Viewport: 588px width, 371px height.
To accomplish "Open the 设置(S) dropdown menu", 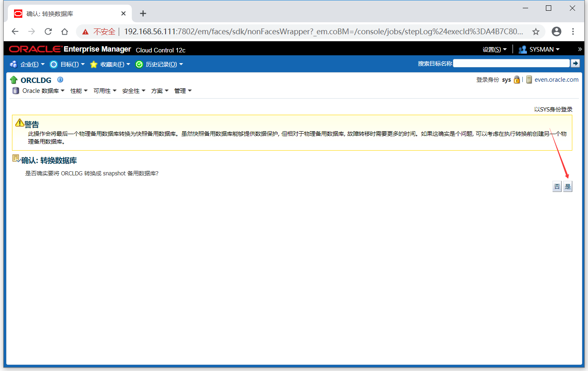I will 494,50.
